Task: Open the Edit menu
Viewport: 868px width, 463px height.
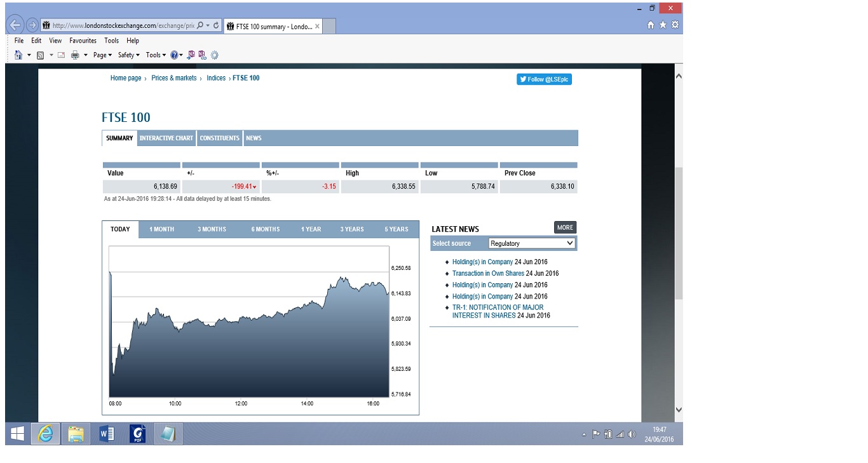Action: click(36, 41)
